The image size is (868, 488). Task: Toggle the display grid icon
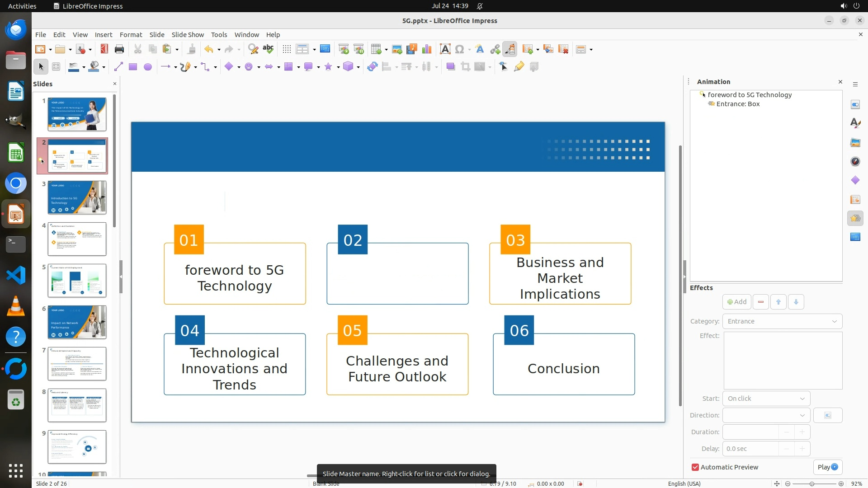point(287,49)
